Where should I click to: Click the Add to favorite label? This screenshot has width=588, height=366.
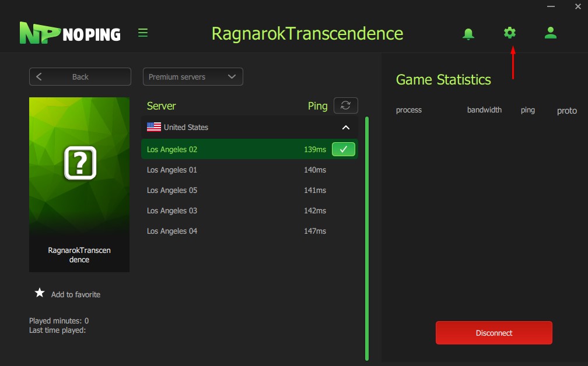(76, 294)
